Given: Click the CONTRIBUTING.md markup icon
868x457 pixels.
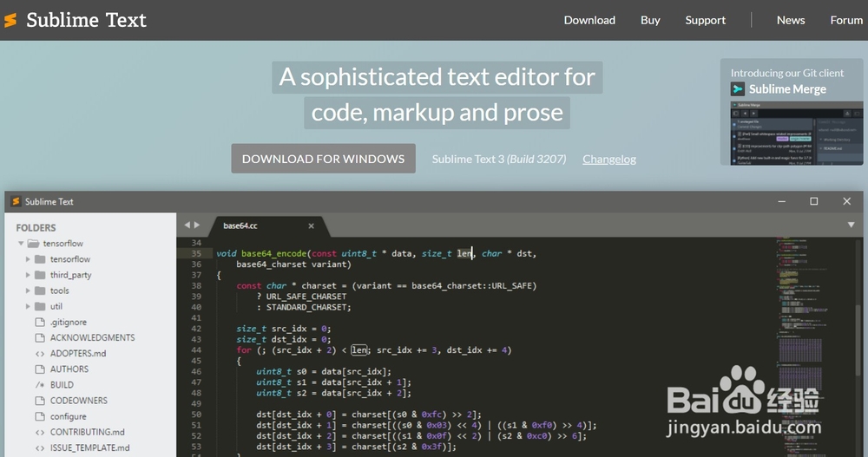Looking at the screenshot, I should [40, 432].
